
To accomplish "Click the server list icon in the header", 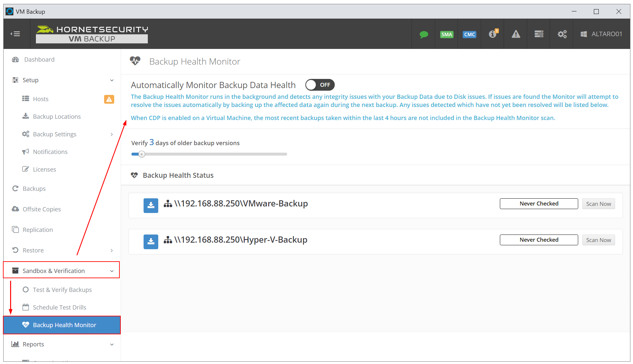I will pos(539,34).
